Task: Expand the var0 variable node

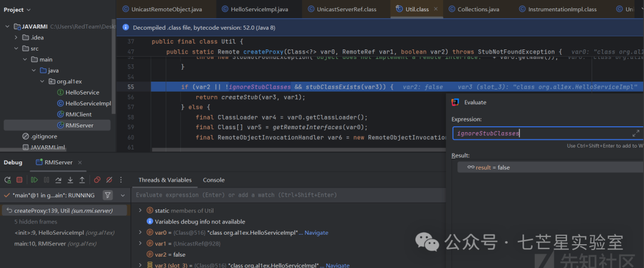Action: coord(140,232)
